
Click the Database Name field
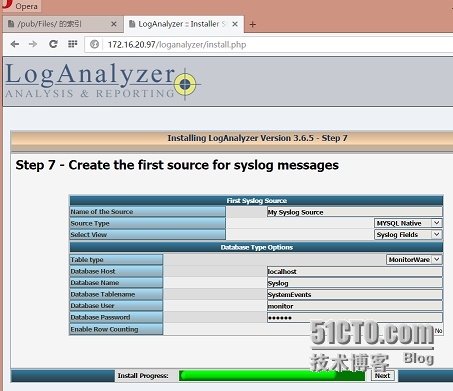tap(355, 283)
